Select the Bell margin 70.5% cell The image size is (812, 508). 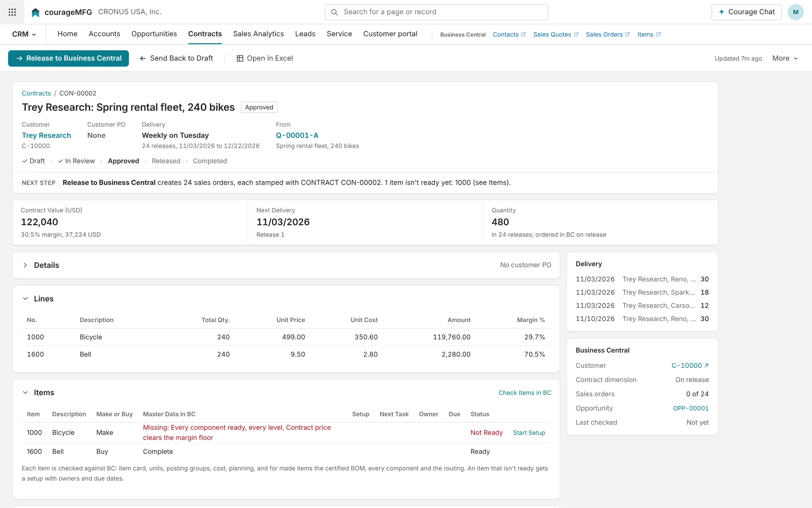tap(535, 354)
